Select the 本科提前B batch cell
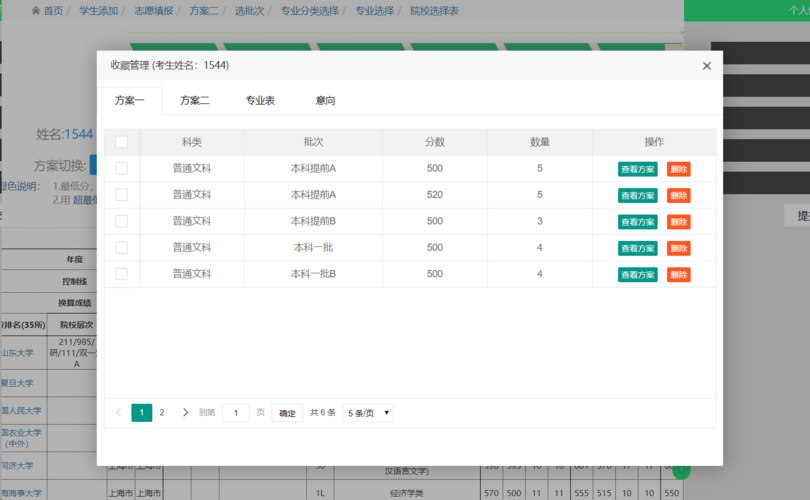 313,221
